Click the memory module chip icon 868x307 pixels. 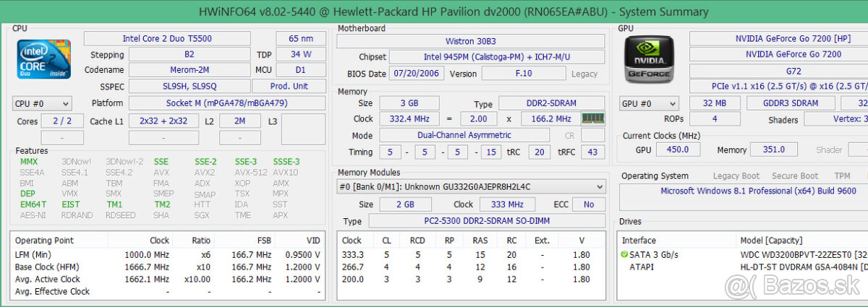(593, 118)
